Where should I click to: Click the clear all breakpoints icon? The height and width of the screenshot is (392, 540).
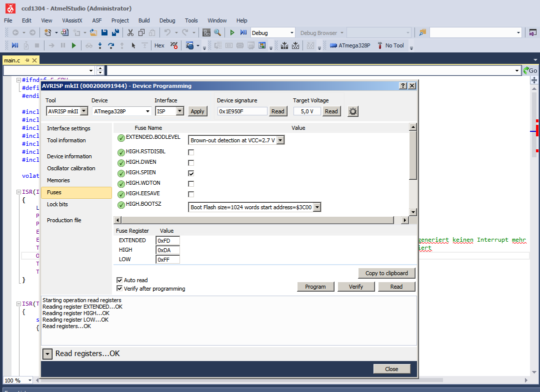[x=174, y=45]
